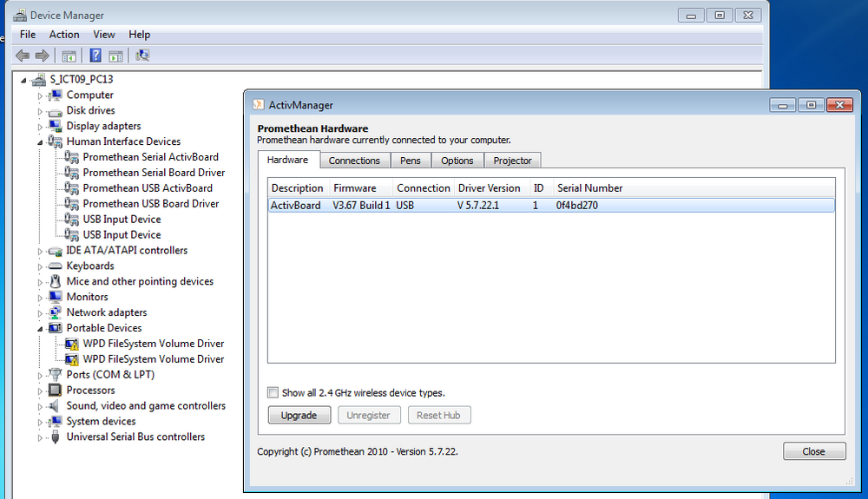Viewport: 868px width, 499px height.
Task: Select Promethean Serial Board Driver device
Action: point(154,173)
